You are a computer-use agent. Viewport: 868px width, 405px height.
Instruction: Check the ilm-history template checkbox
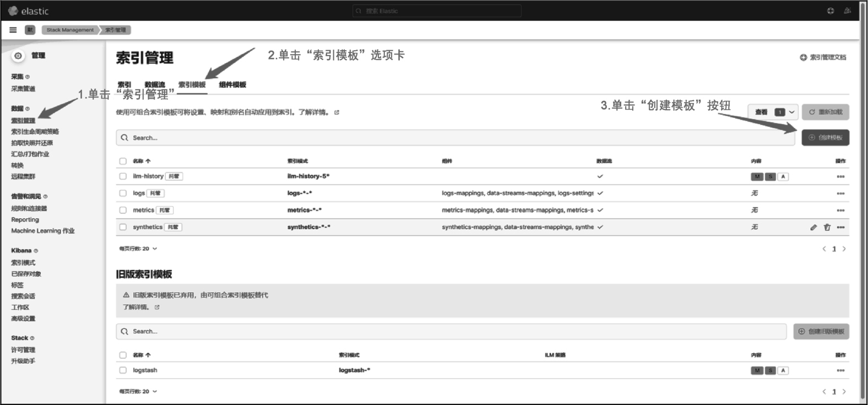(x=123, y=176)
